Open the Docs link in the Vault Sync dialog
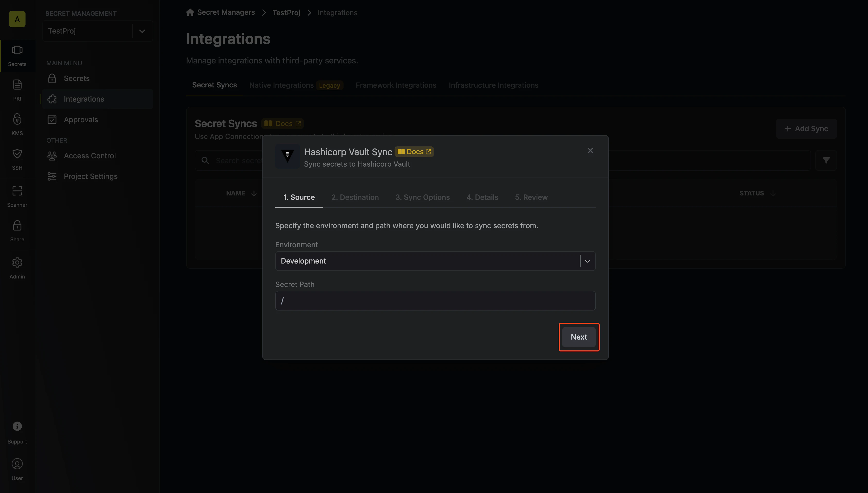 point(414,152)
